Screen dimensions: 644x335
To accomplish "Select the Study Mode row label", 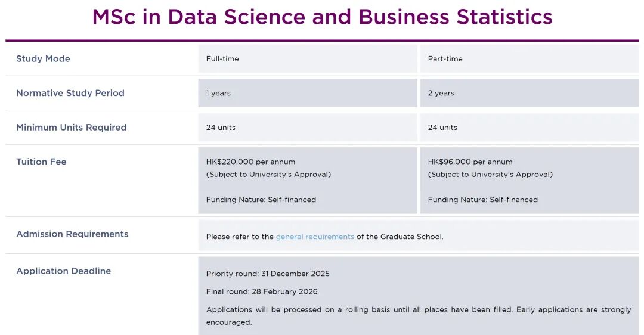I will (43, 58).
